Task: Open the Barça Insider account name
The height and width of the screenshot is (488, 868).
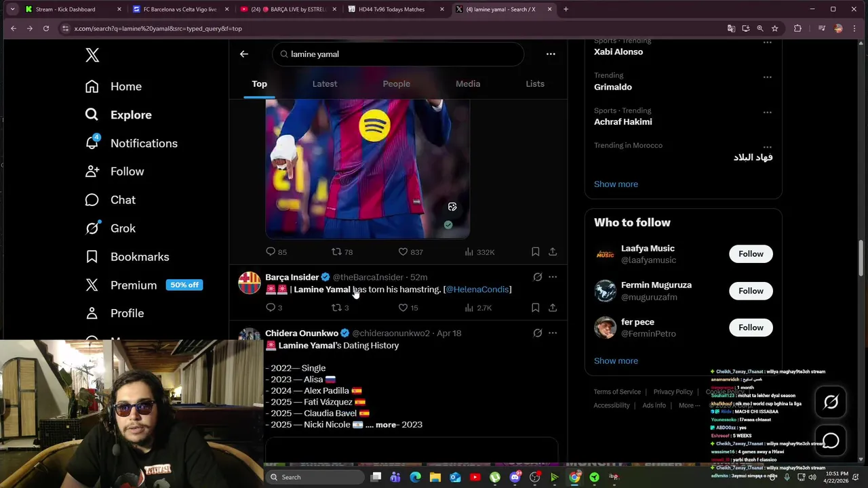Action: pos(292,277)
